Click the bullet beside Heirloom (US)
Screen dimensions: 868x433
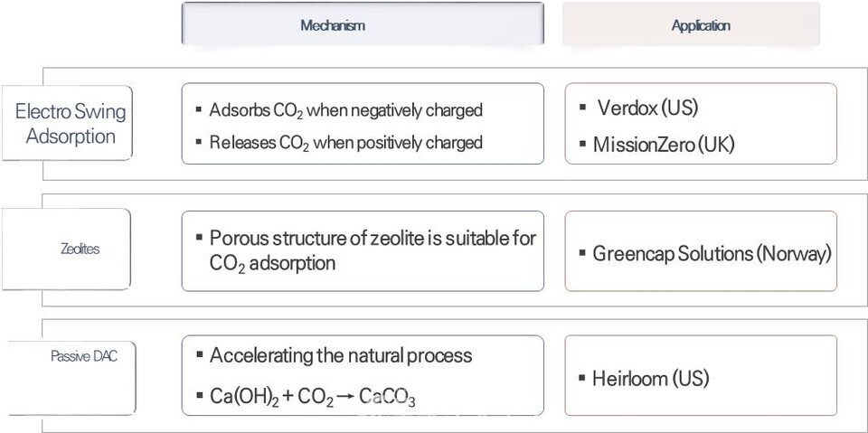582,378
